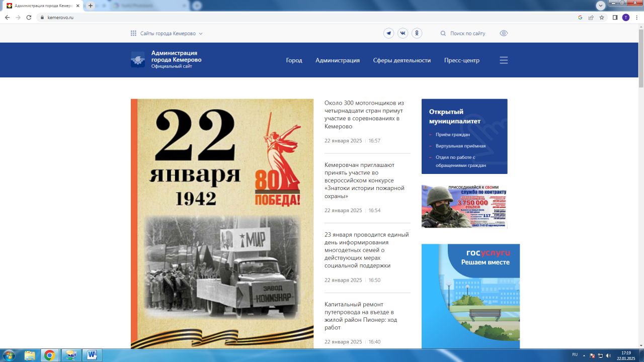This screenshot has height=362, width=644.
Task: Open the Город menu item
Action: click(294, 60)
